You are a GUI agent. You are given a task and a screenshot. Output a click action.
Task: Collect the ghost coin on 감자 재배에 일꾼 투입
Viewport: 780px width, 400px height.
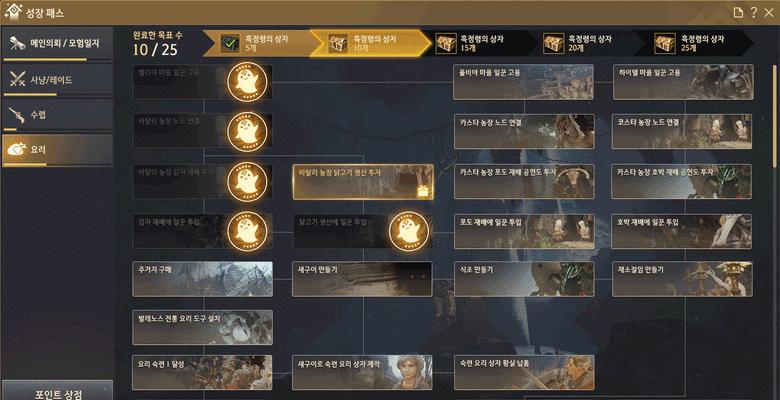pos(247,231)
